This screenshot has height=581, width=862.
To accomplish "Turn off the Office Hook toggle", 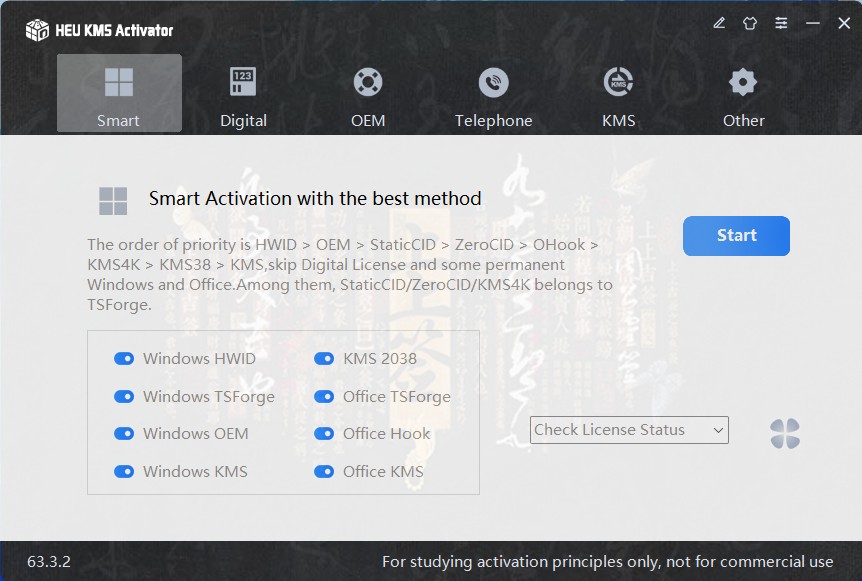I will (x=324, y=434).
